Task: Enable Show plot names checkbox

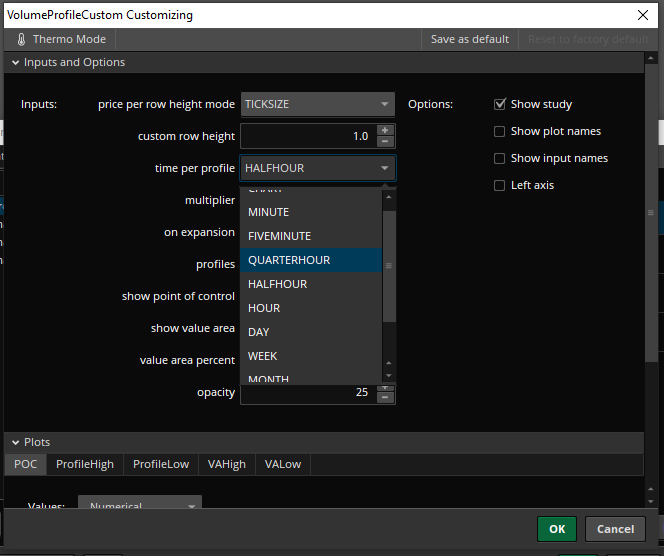Action: (500, 132)
